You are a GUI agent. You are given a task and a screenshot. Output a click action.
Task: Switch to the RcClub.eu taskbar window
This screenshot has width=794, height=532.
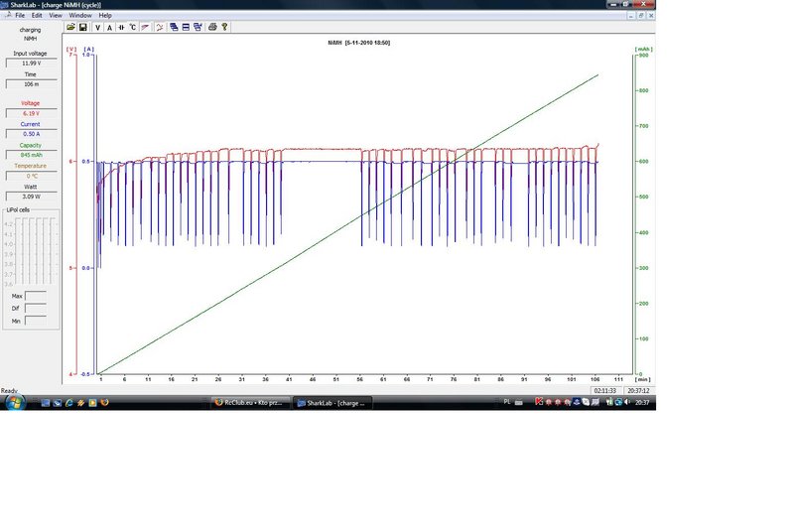250,403
